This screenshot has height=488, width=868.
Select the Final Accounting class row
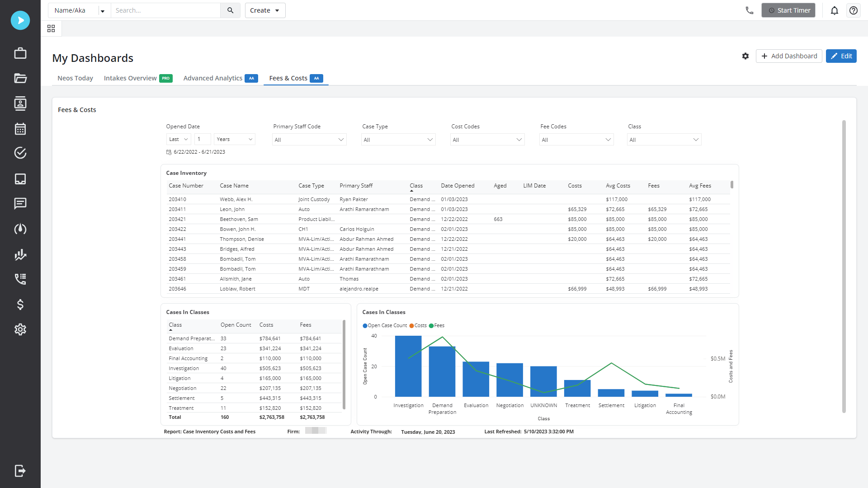pos(255,358)
